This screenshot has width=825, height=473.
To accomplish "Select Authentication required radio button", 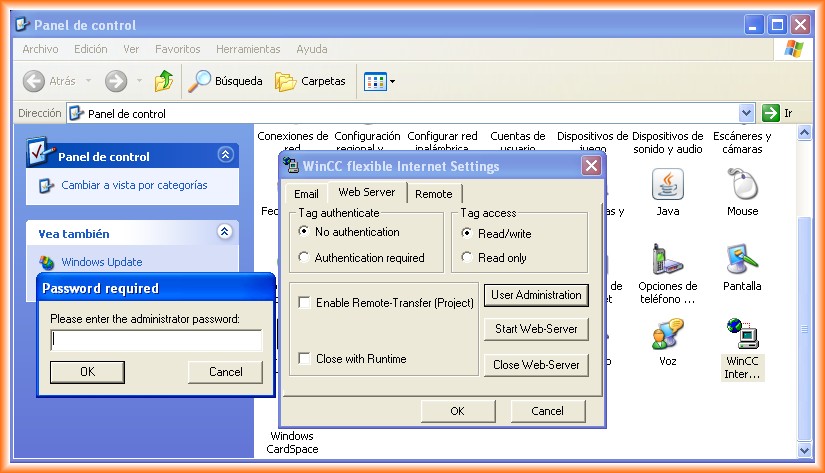I will tap(304, 258).
